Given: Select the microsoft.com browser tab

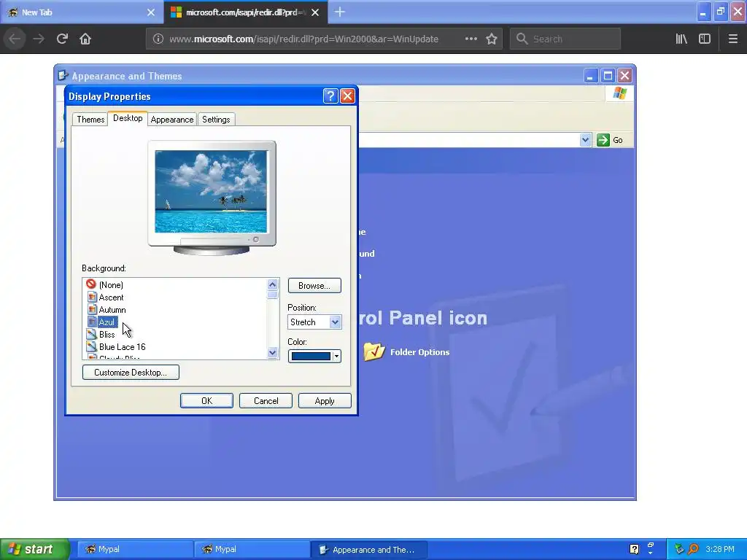Looking at the screenshot, I should 245,12.
